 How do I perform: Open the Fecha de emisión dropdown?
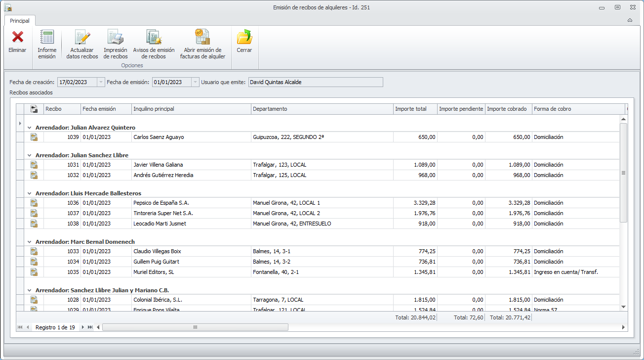click(x=195, y=82)
